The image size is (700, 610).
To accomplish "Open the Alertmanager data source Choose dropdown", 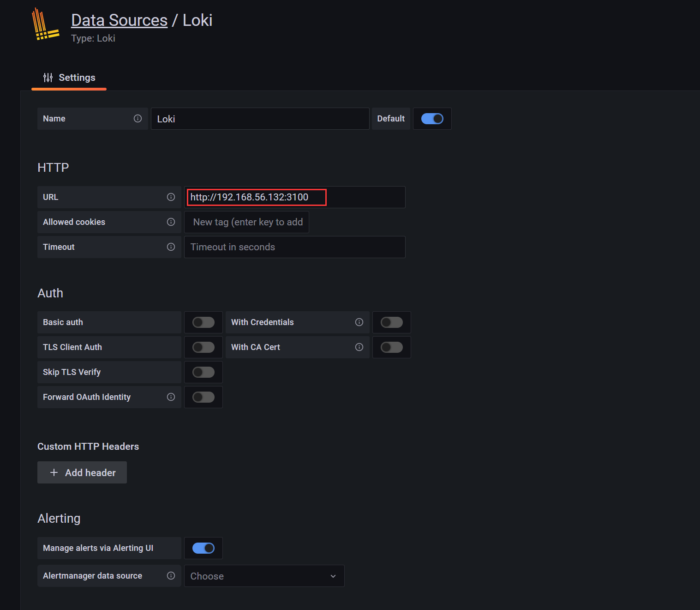I will 263,576.
